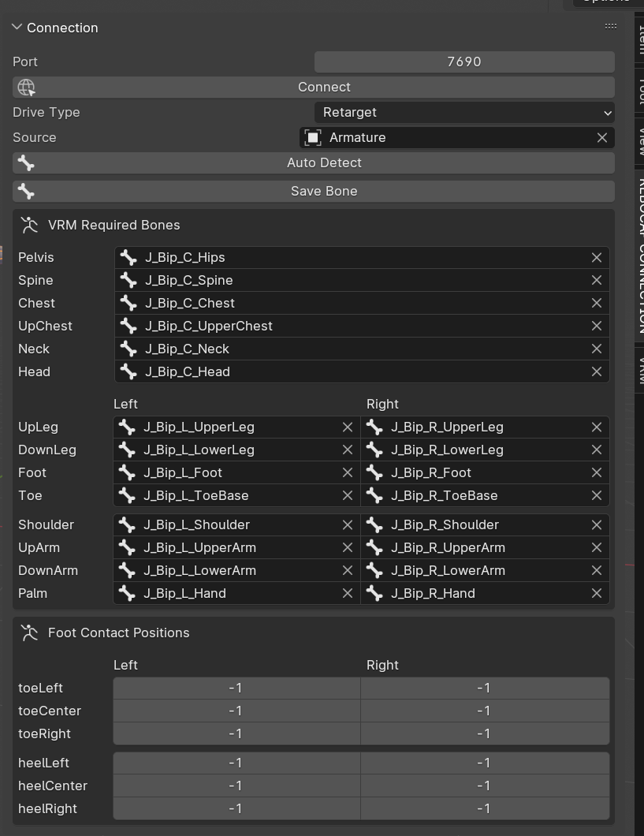Remove the left Toe bone assignment
Viewport: 644px width, 836px height.
pyautogui.click(x=347, y=495)
